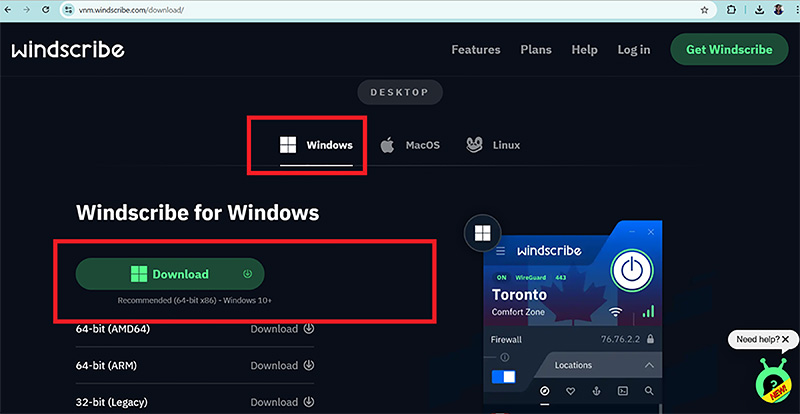Collapse the Locations chevron in app preview
The width and height of the screenshot is (800, 414).
tap(649, 366)
